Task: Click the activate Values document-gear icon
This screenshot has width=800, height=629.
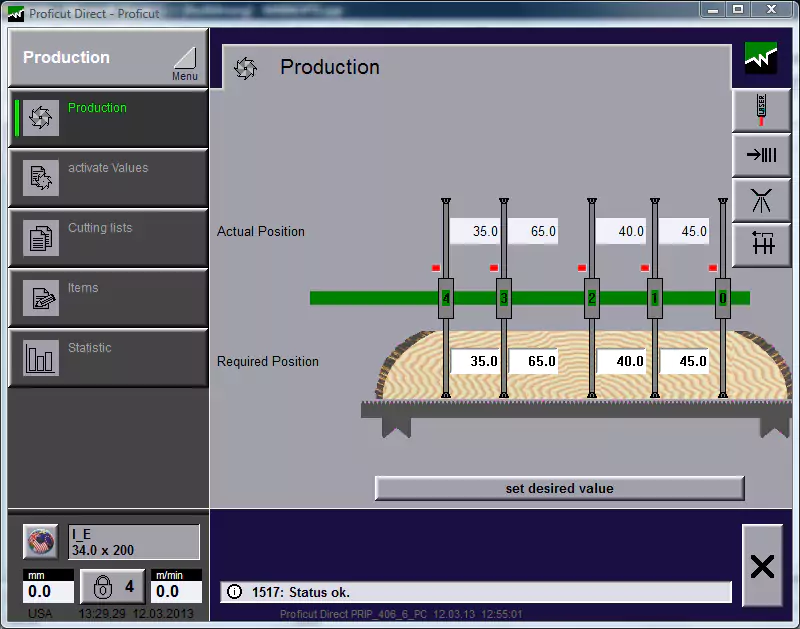Action: point(41,178)
